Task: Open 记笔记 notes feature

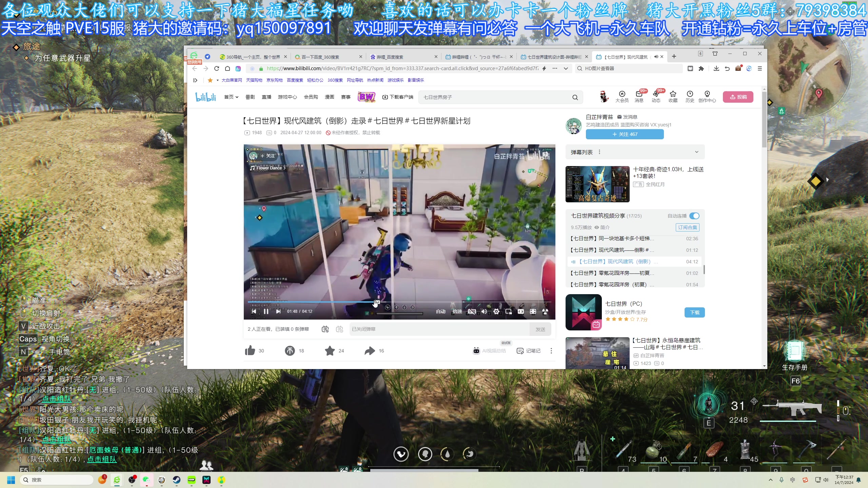Action: click(x=529, y=351)
